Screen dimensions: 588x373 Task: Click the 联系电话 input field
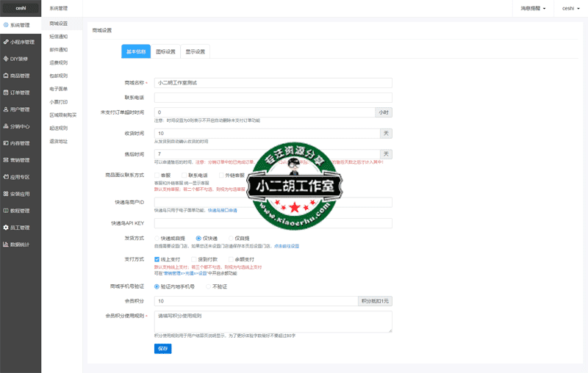coord(273,98)
